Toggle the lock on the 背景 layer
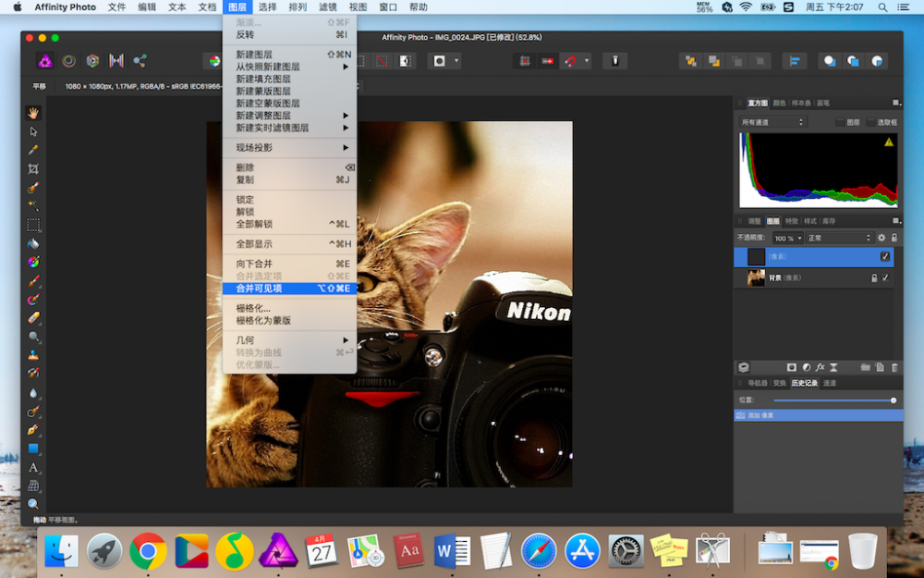The height and width of the screenshot is (578, 924). [873, 277]
